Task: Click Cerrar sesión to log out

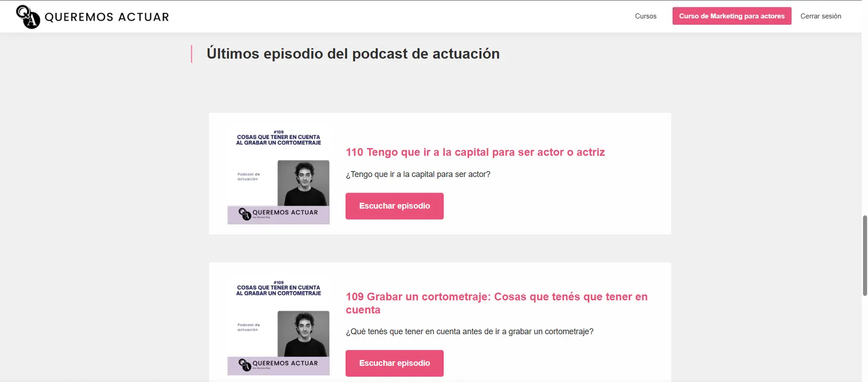Action: (821, 16)
